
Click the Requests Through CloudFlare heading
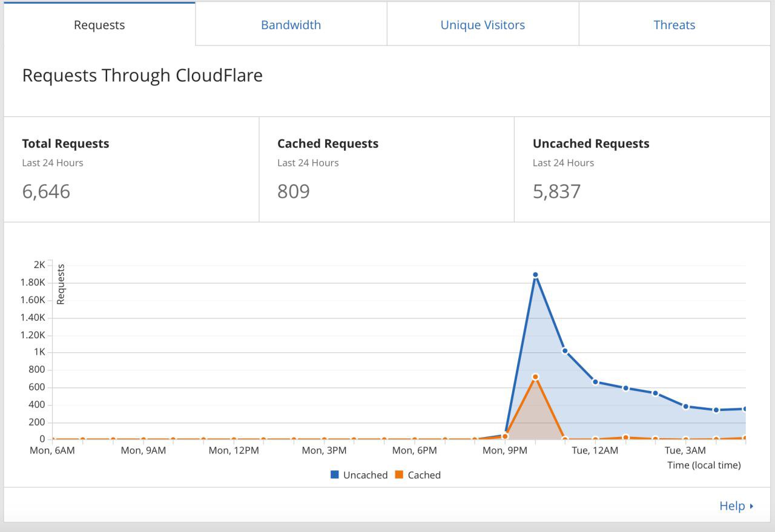pyautogui.click(x=142, y=76)
